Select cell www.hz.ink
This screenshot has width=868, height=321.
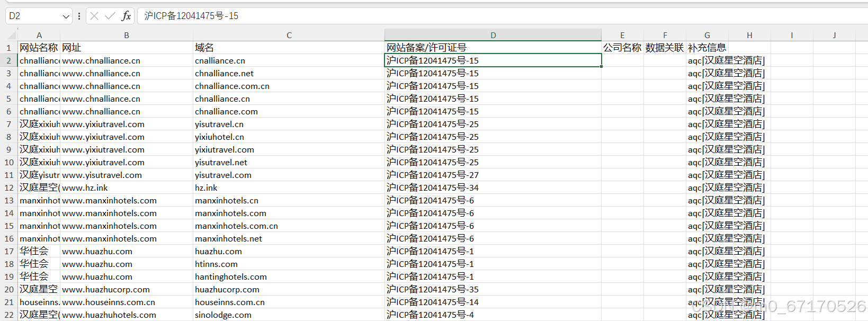[x=127, y=188]
